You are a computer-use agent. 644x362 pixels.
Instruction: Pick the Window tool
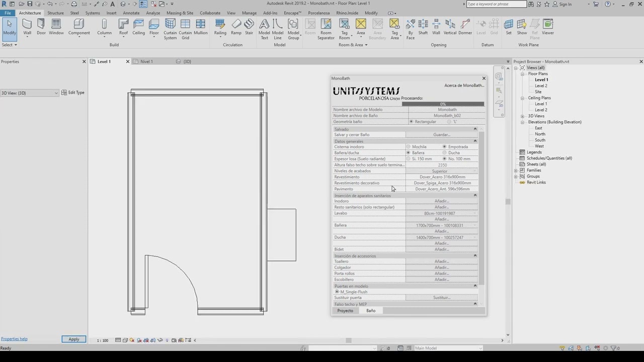56,27
